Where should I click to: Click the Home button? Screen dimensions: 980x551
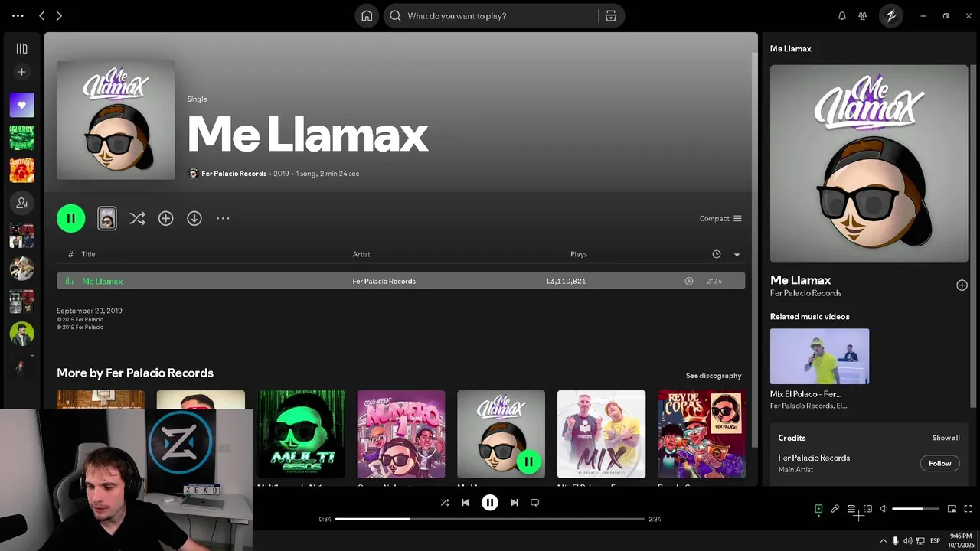click(367, 15)
